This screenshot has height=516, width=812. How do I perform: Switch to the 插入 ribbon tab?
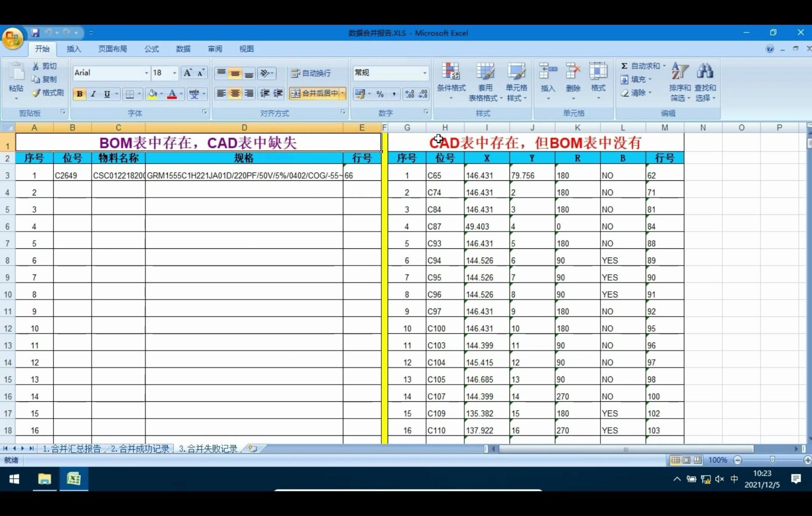74,49
